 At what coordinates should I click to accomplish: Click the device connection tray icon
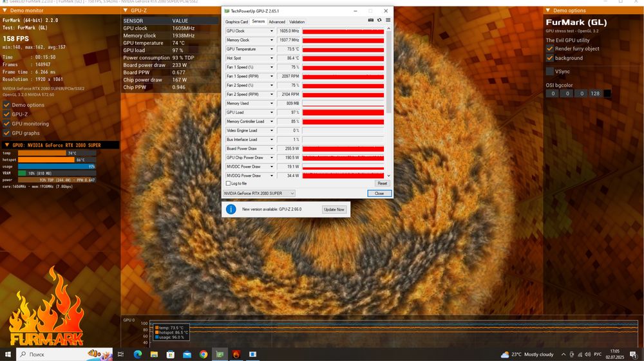click(x=572, y=355)
